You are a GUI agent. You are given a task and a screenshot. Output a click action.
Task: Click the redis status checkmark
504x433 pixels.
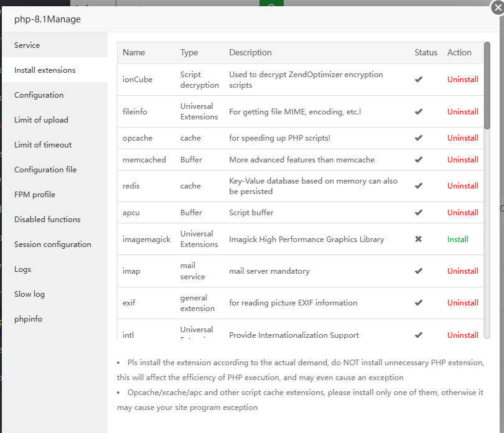[418, 185]
